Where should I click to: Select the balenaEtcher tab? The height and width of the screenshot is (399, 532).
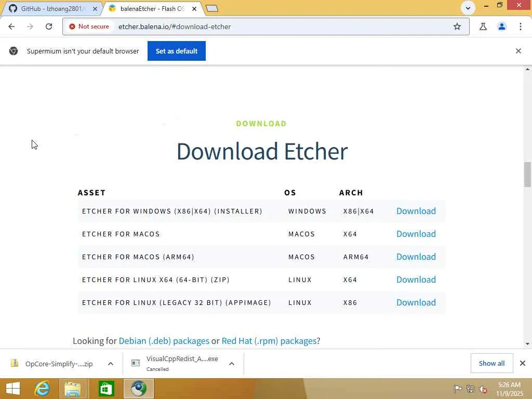pyautogui.click(x=152, y=8)
